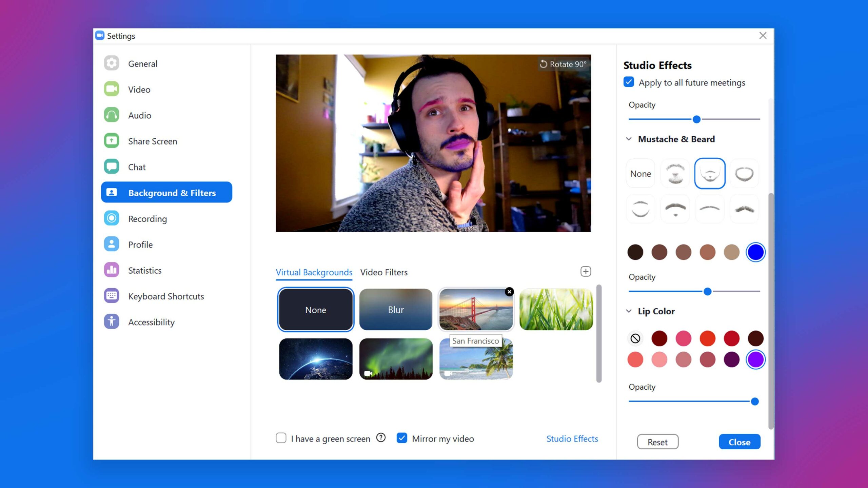Collapse the Mustache & Beard section

click(629, 139)
